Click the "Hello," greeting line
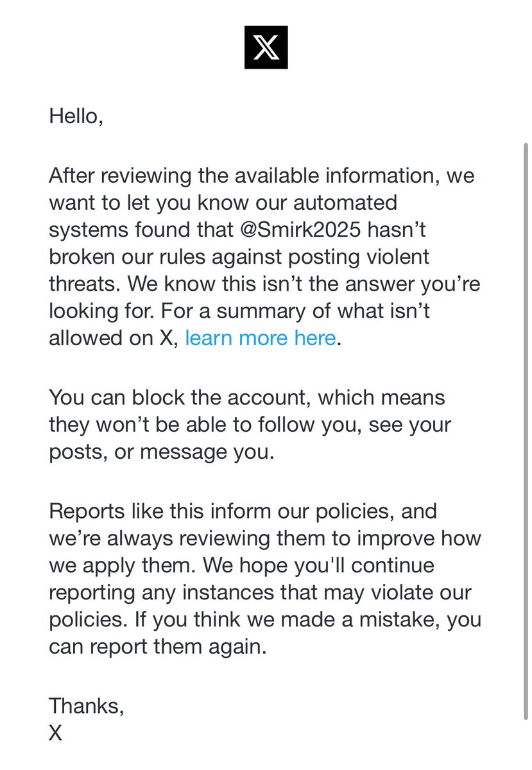 (76, 117)
